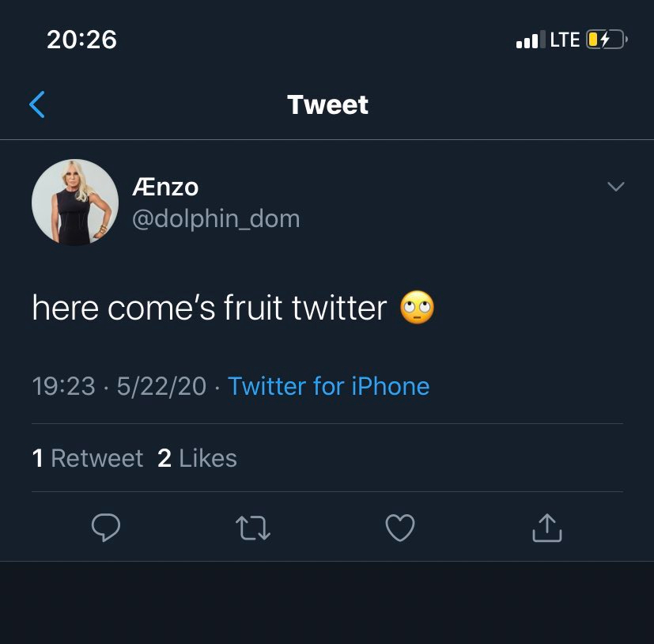This screenshot has width=654, height=644.
Task: Tap the Tweet header title
Action: coord(327,104)
